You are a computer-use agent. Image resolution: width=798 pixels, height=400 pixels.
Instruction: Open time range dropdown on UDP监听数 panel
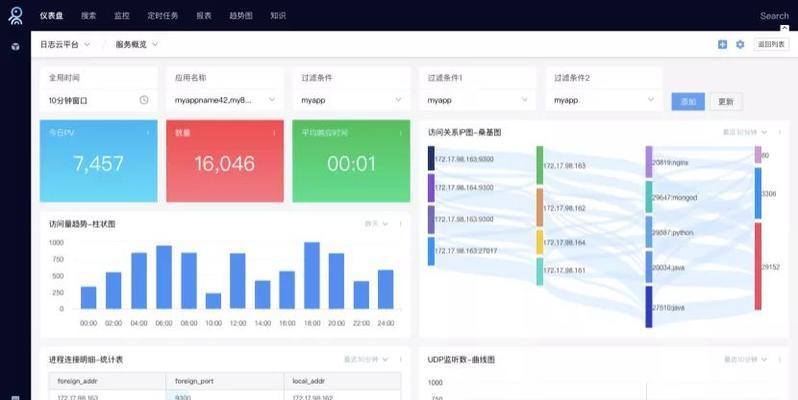coord(745,359)
